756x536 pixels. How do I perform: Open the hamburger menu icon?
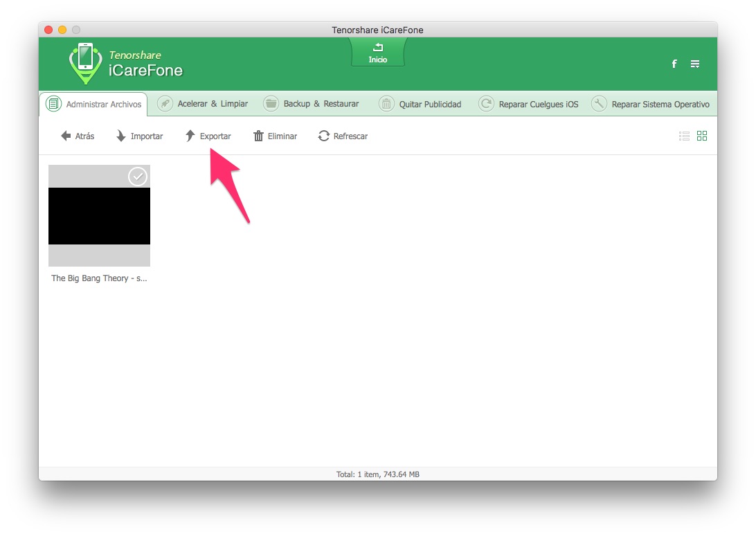695,64
